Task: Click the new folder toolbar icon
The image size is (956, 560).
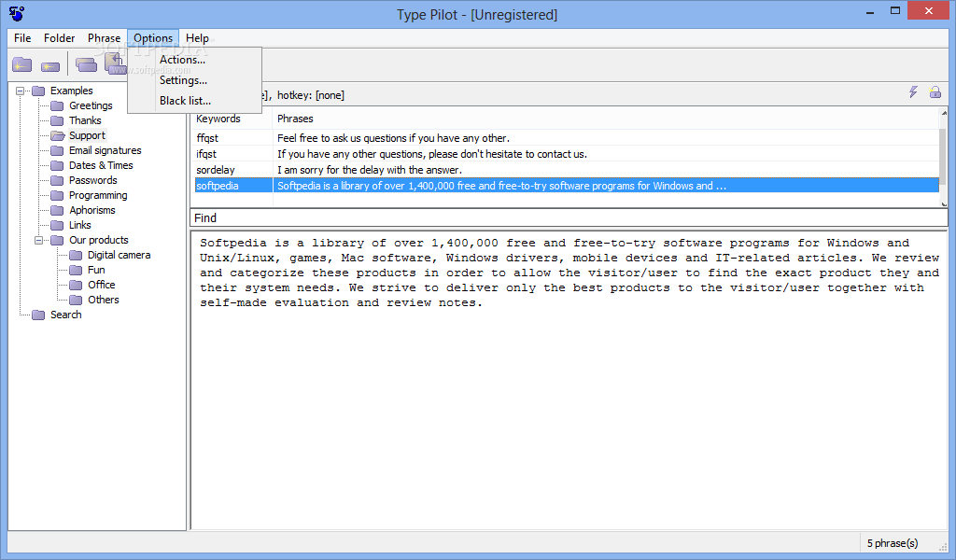Action: [22, 64]
